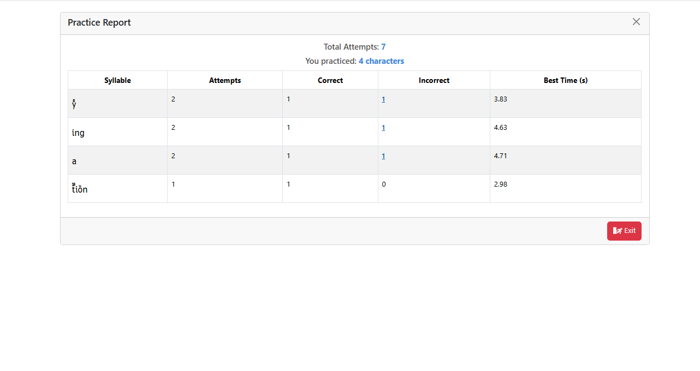The height and width of the screenshot is (371, 700).
Task: Click best time value 4.63
Action: pyautogui.click(x=500, y=128)
